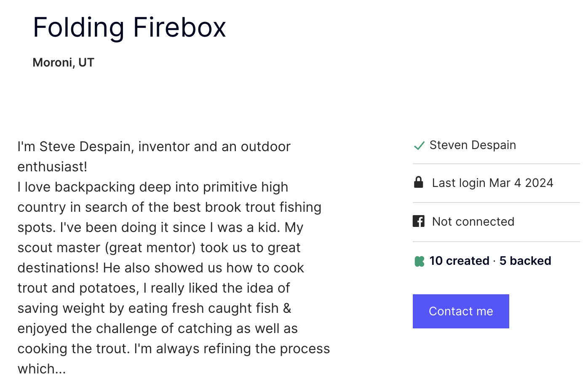Click the Folding Firebox profile title
This screenshot has height=389, width=588.
coord(129,28)
